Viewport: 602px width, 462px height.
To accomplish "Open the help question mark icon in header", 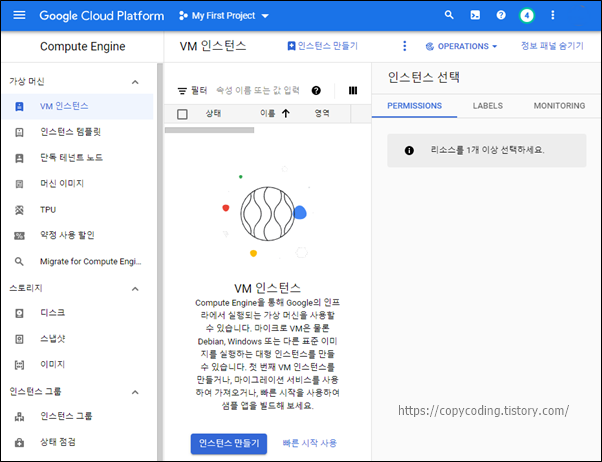I will pyautogui.click(x=501, y=15).
